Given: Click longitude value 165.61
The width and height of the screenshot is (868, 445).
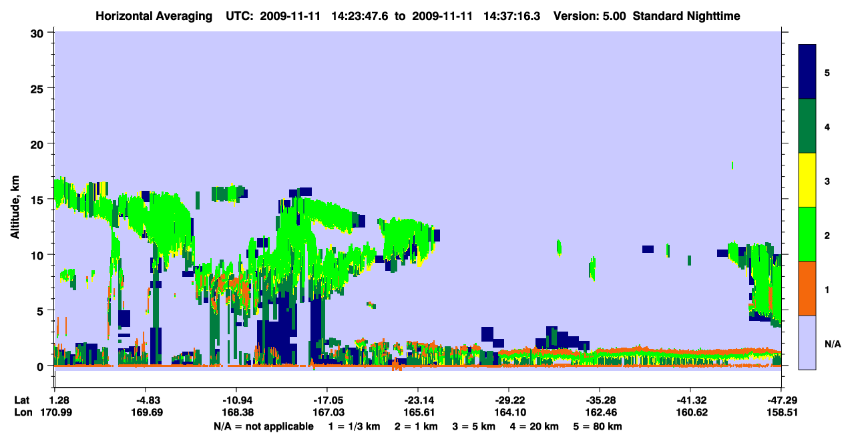Looking at the screenshot, I should coord(418,412).
